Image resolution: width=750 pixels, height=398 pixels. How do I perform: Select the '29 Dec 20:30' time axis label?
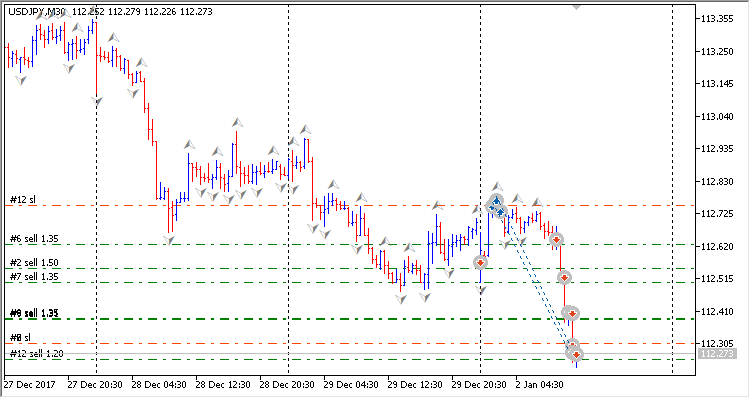[x=479, y=385]
